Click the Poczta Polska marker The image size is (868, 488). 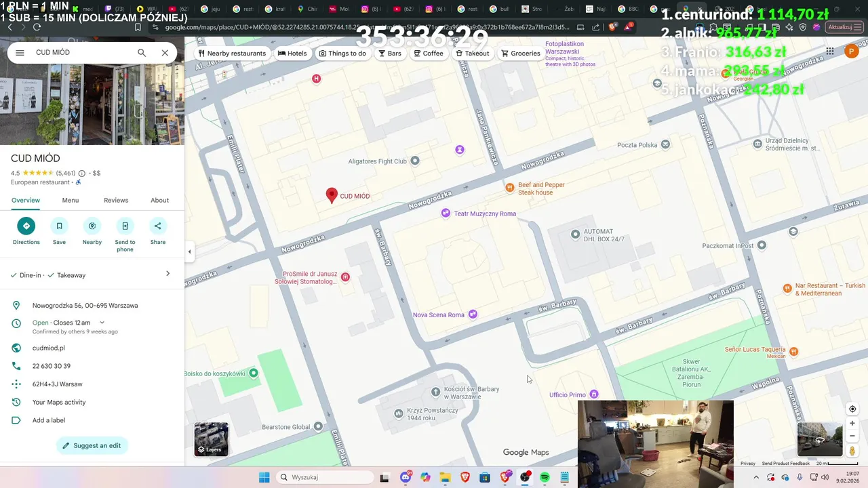[x=665, y=144]
